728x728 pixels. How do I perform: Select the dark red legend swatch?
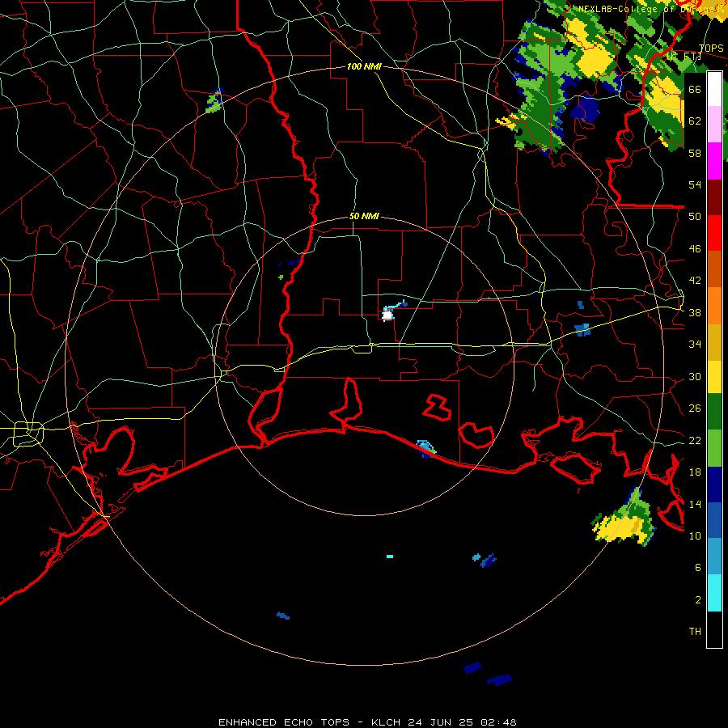click(714, 197)
